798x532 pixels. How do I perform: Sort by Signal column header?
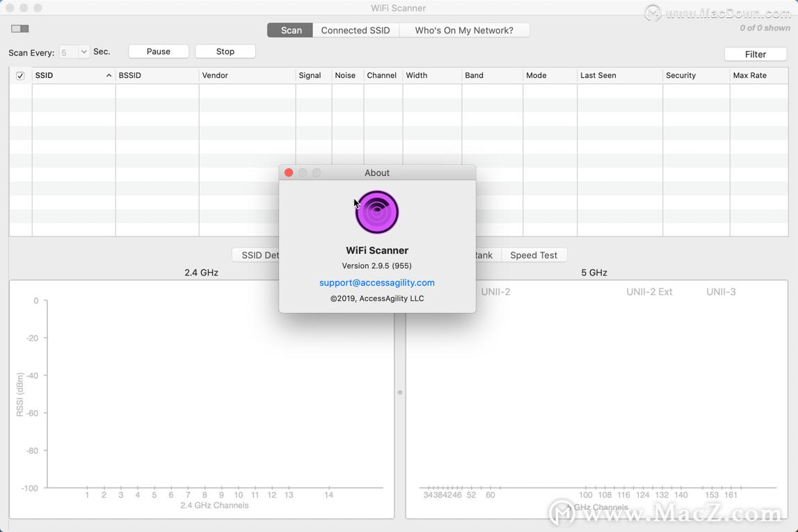coord(314,75)
